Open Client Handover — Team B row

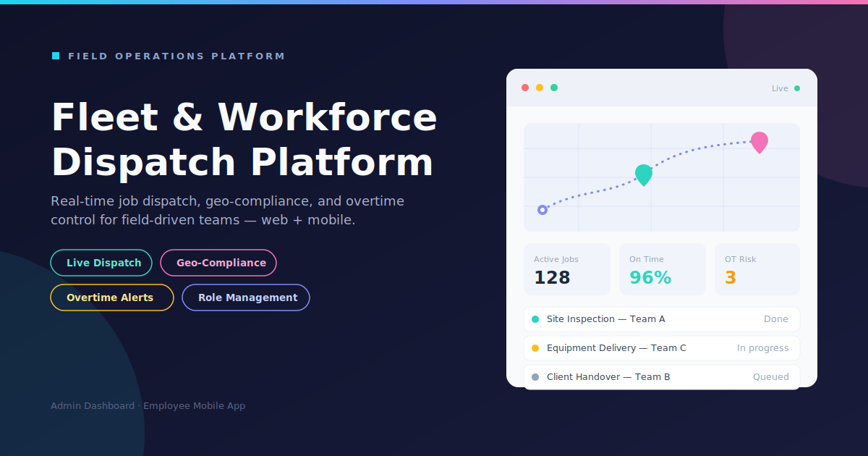pyautogui.click(x=662, y=377)
